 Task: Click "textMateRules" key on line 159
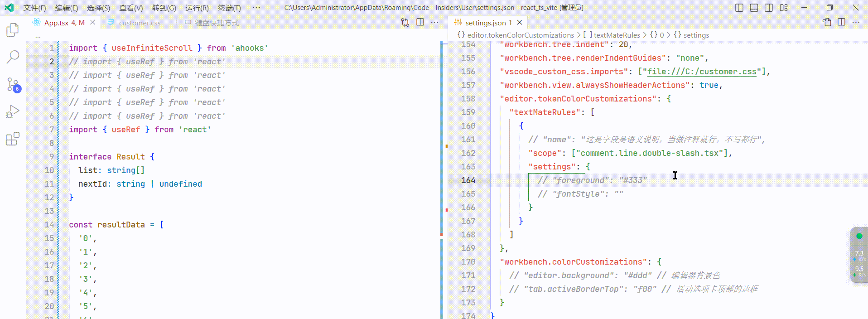point(545,112)
